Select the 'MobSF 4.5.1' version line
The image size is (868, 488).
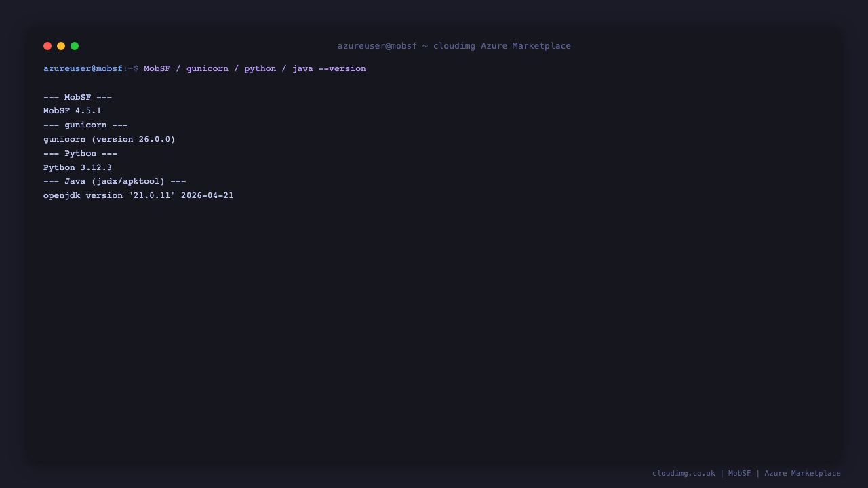coord(73,110)
